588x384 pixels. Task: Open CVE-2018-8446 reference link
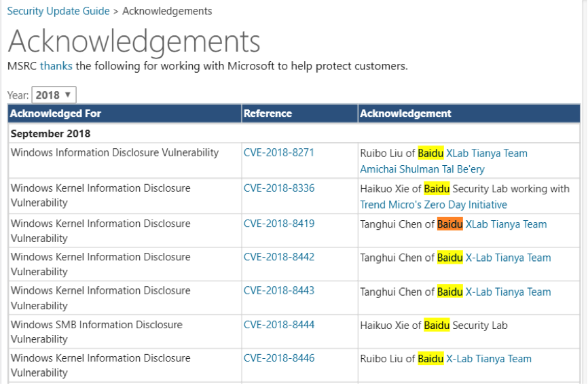[x=278, y=358]
